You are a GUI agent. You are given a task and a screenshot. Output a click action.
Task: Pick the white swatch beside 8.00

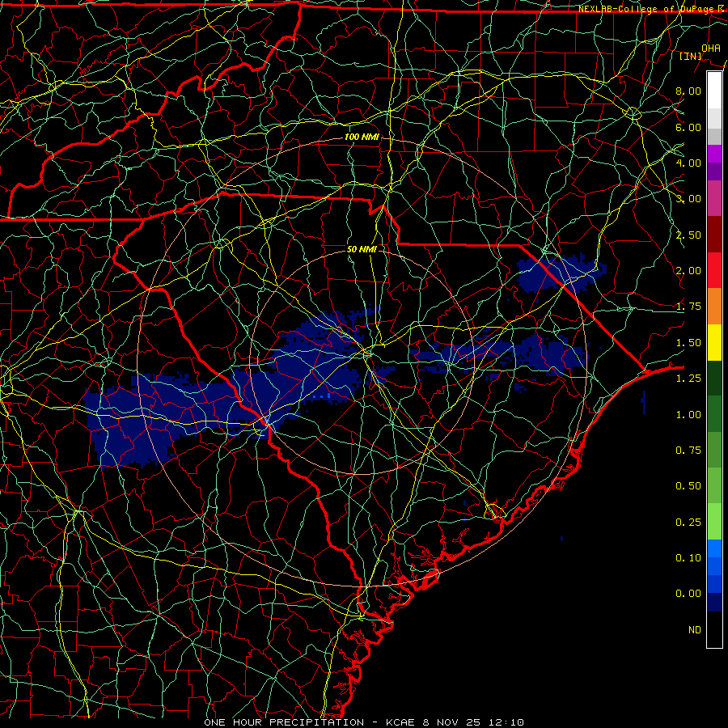pos(714,91)
